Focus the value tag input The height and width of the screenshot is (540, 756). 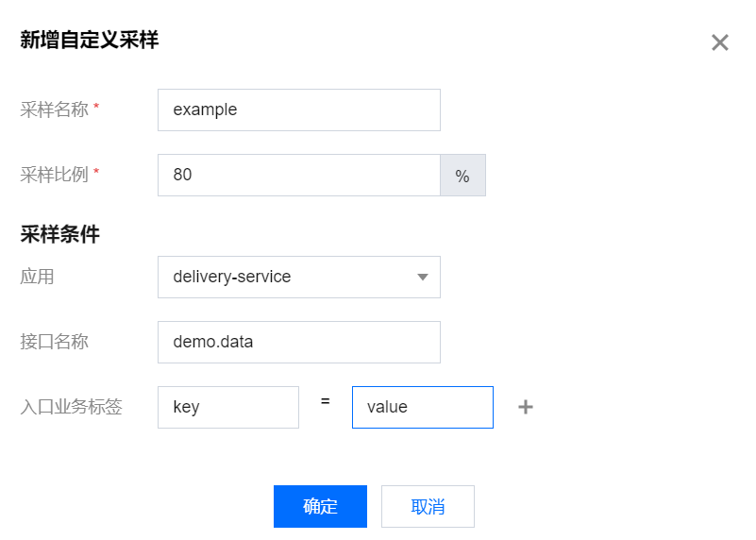(422, 407)
